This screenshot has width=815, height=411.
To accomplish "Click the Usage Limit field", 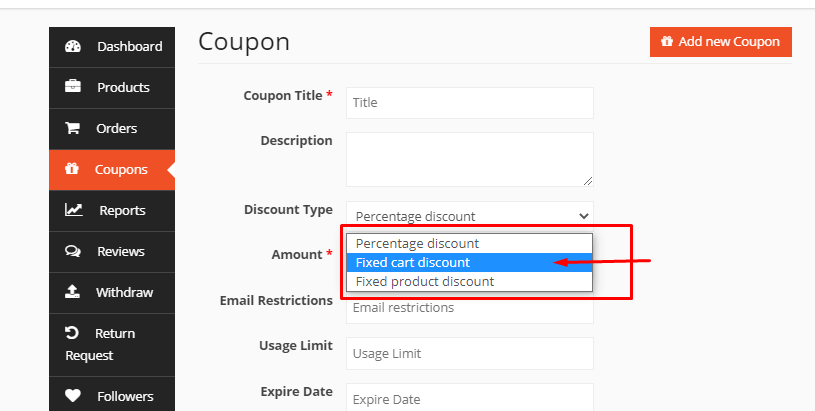I will coord(470,353).
